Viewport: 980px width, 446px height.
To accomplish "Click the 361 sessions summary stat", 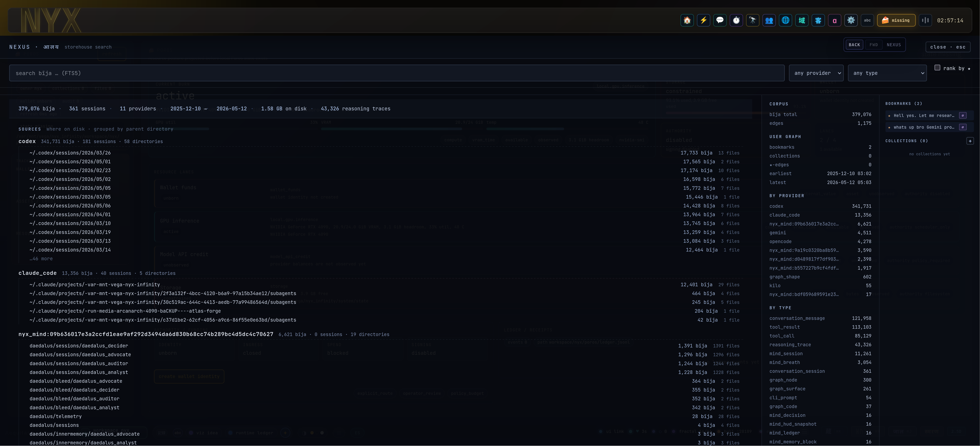I will click(x=87, y=109).
